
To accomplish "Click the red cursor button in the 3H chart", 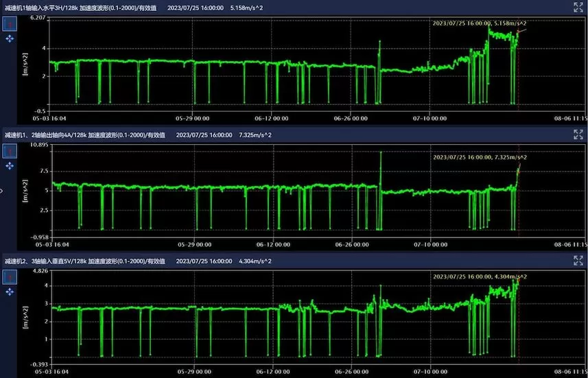I will [10, 24].
